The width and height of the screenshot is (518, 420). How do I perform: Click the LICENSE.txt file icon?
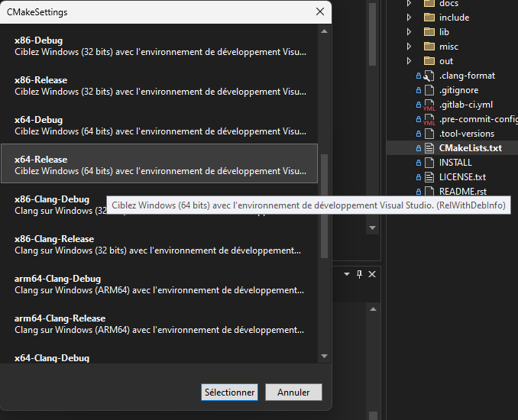point(429,177)
